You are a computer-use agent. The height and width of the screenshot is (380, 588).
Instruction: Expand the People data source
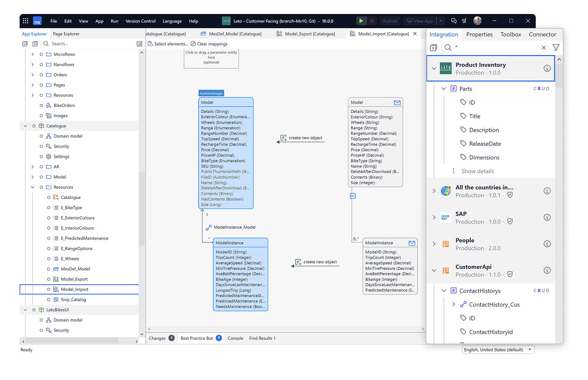tap(434, 244)
